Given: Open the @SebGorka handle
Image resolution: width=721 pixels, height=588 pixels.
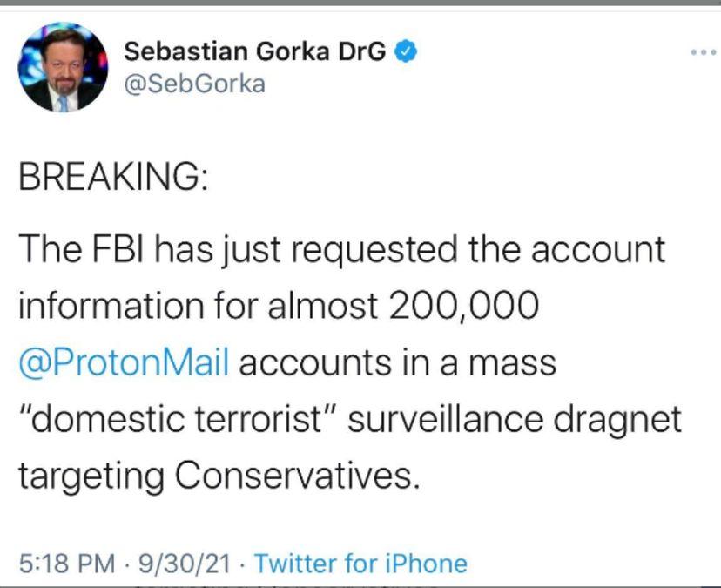Looking at the screenshot, I should tap(195, 84).
